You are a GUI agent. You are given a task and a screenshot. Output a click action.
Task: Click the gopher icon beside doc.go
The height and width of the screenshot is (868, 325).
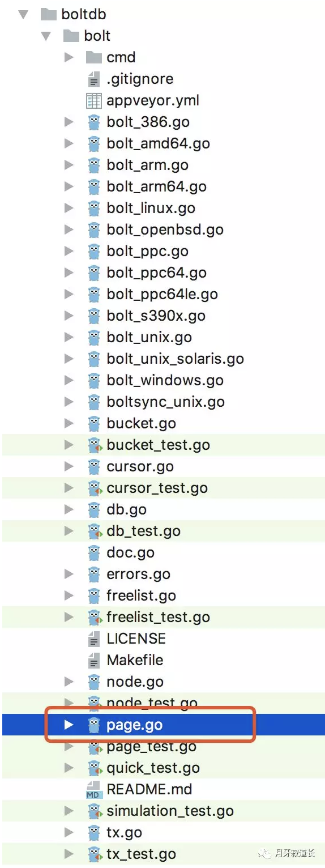94,553
